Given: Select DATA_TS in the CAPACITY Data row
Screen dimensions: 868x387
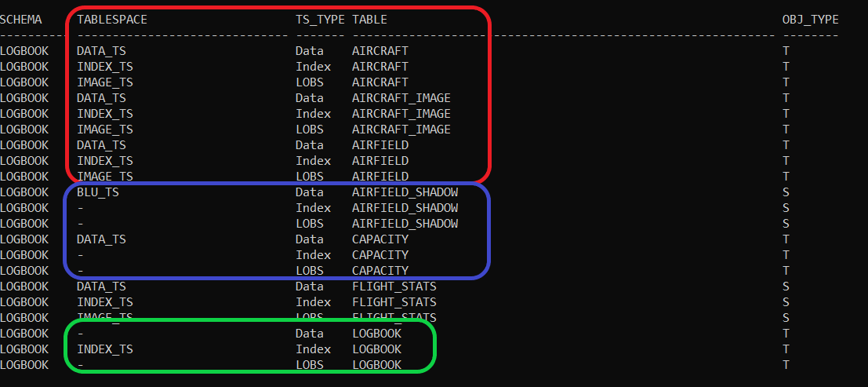Looking at the screenshot, I should coord(101,239).
